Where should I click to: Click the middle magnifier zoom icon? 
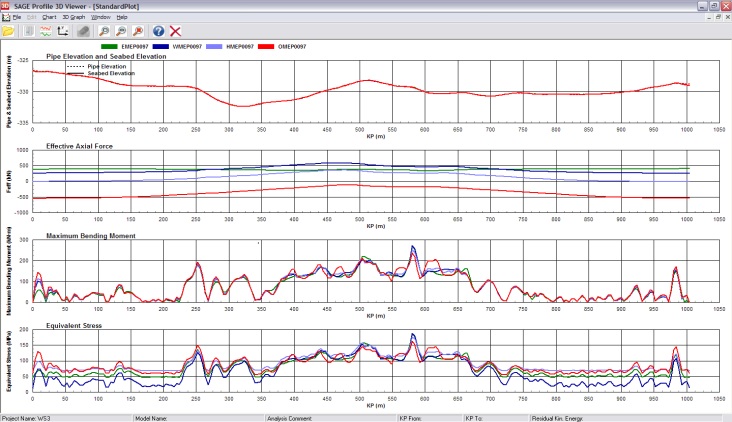[121, 31]
